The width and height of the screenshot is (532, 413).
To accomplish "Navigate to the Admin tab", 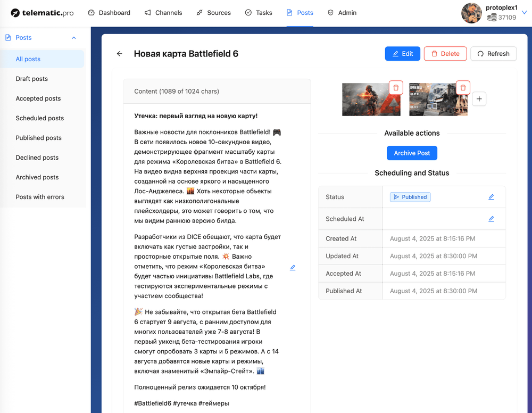I will tap(342, 13).
